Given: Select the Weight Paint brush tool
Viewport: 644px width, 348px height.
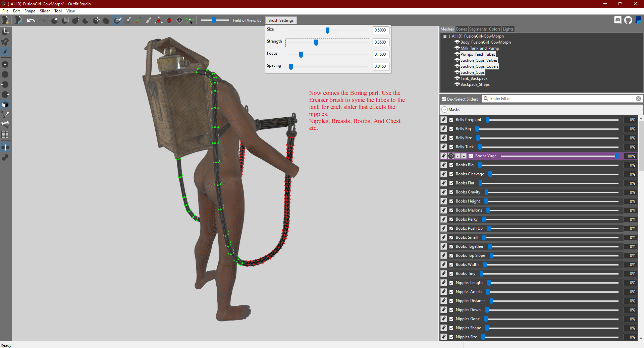Looking at the screenshot, I should click(128, 20).
